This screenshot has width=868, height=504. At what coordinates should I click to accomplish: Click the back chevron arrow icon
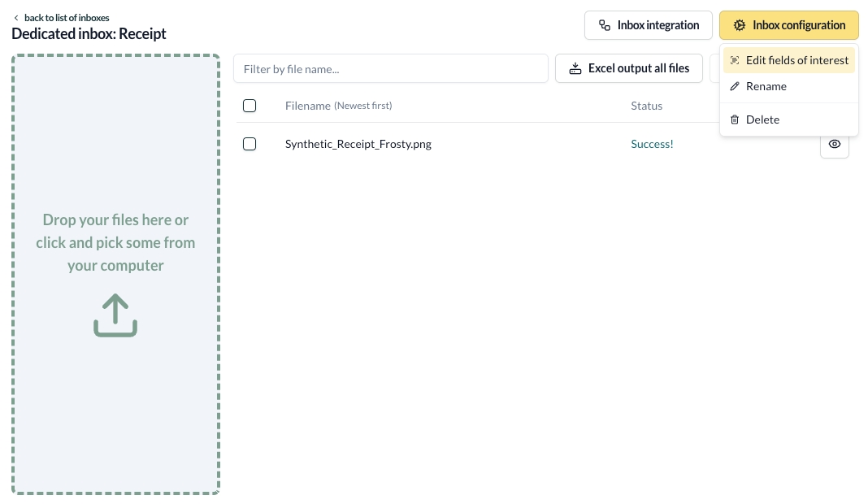(x=16, y=18)
